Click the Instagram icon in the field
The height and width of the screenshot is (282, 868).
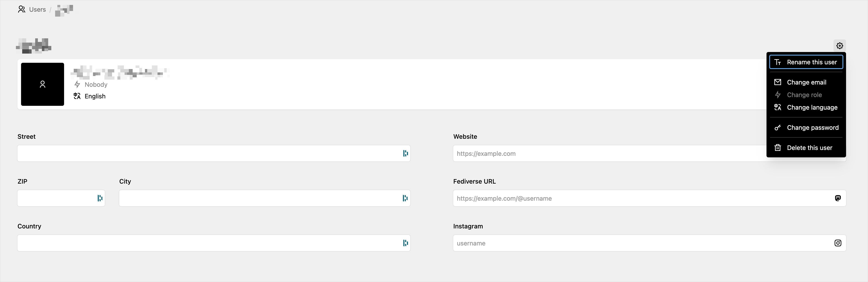pos(838,243)
